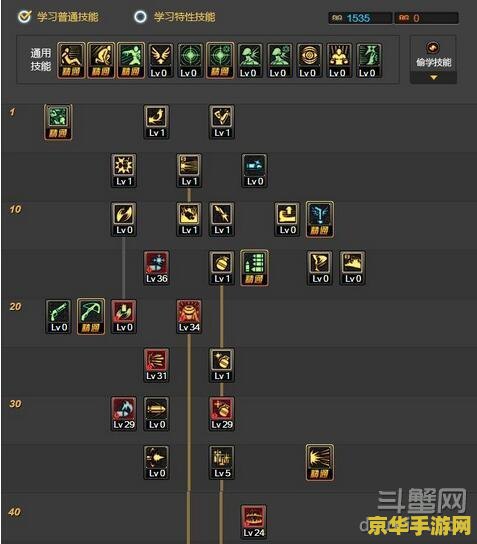Select the blue vehicle skill Lv 0
This screenshot has width=477, height=544.
[x=254, y=171]
